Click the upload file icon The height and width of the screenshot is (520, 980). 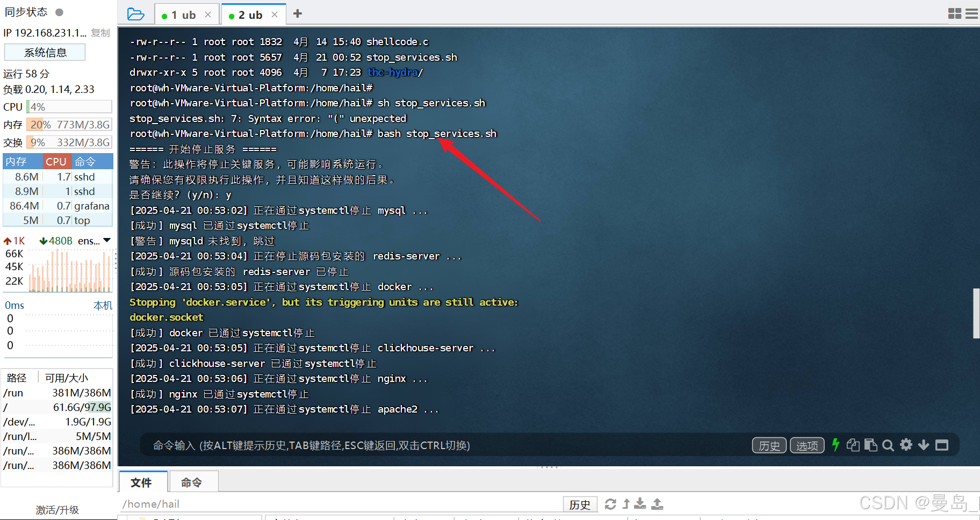point(657,504)
